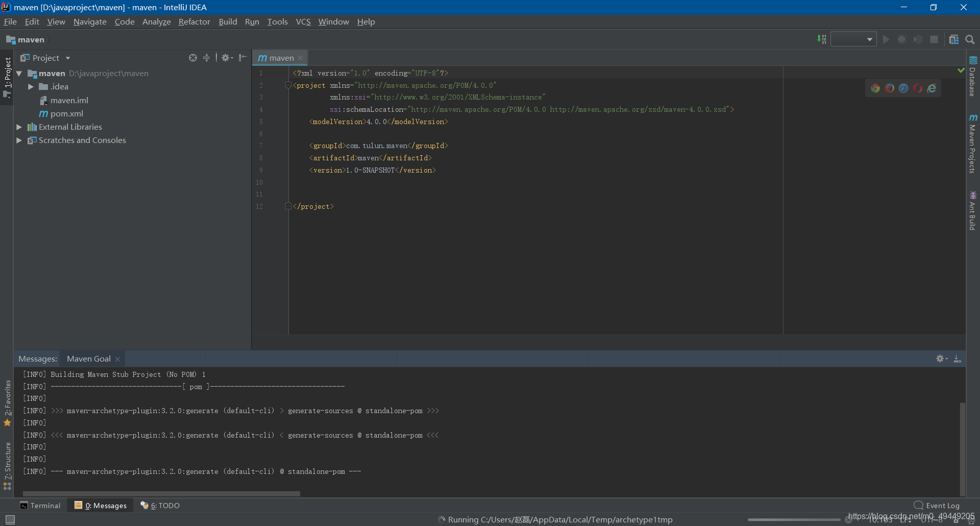Click the Messages horizontal scrollbar
Viewport: 980px width, 526px height.
click(x=161, y=494)
